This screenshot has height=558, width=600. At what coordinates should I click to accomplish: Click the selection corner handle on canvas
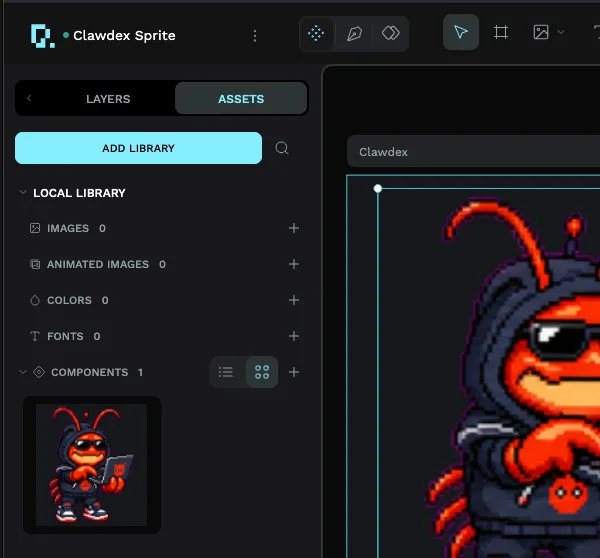(x=378, y=188)
